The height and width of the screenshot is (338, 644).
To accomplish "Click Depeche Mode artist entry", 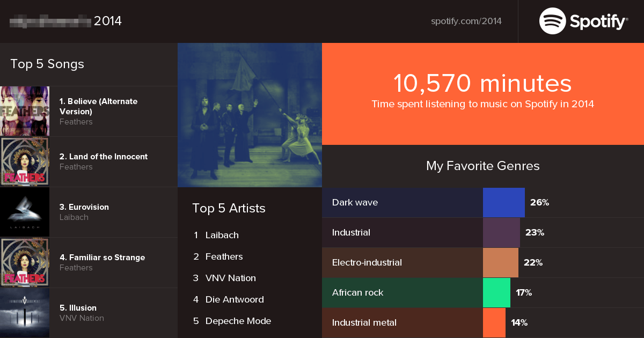I will (x=238, y=321).
